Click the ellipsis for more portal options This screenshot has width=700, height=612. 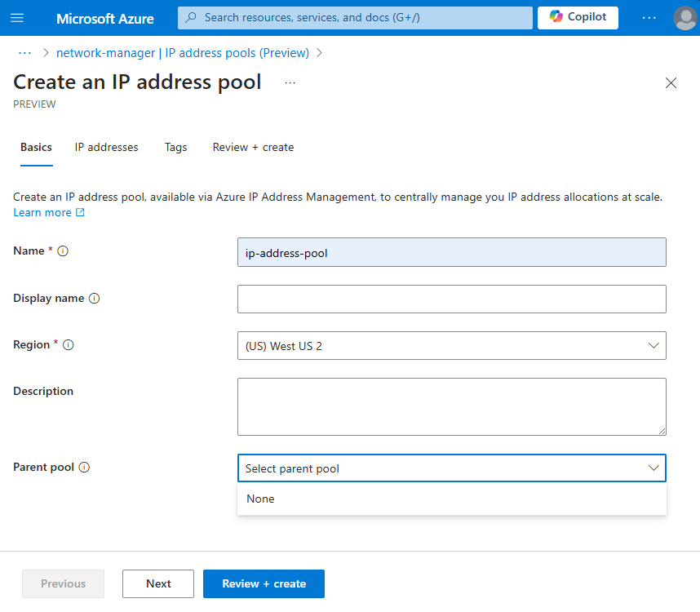pos(650,17)
